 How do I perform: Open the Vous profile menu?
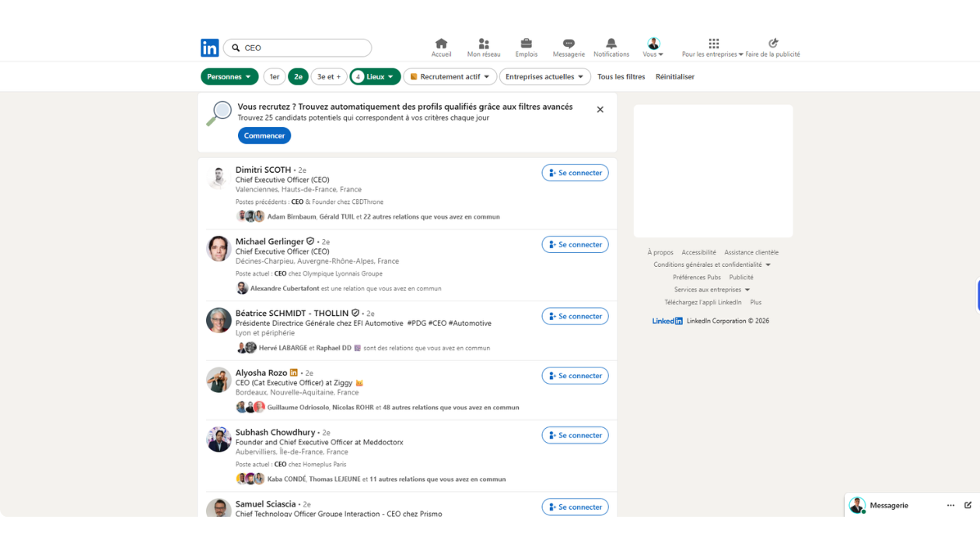653,47
